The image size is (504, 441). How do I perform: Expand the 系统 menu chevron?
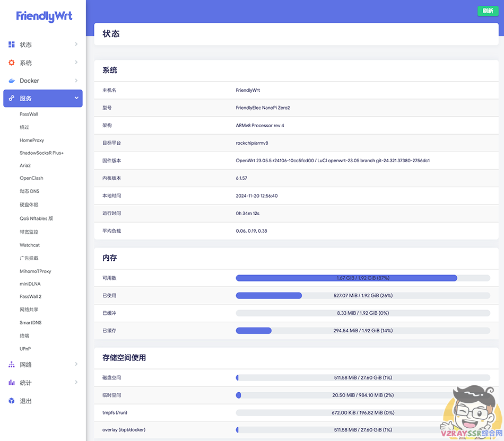pos(76,63)
